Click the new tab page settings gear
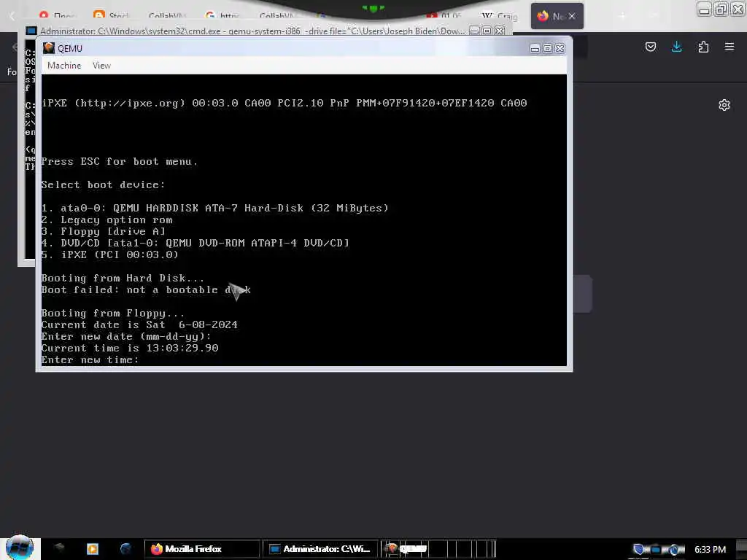The width and height of the screenshot is (747, 560). click(x=724, y=105)
